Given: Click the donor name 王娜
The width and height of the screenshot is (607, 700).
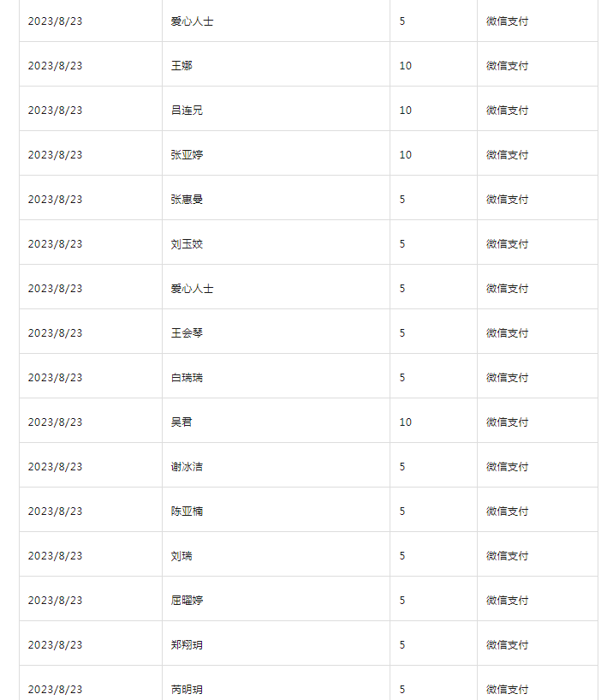Looking at the screenshot, I should (182, 66).
